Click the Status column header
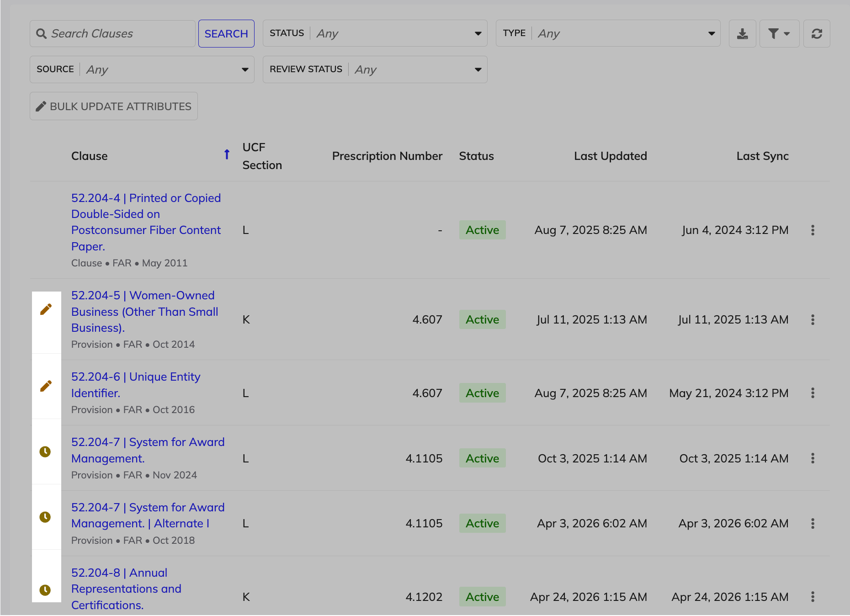This screenshot has width=850, height=616. pyautogui.click(x=476, y=156)
